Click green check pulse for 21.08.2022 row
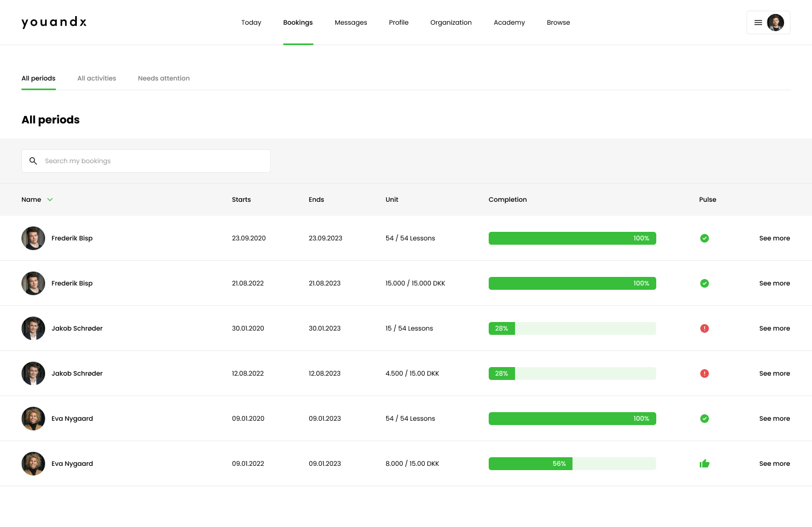 (x=705, y=283)
